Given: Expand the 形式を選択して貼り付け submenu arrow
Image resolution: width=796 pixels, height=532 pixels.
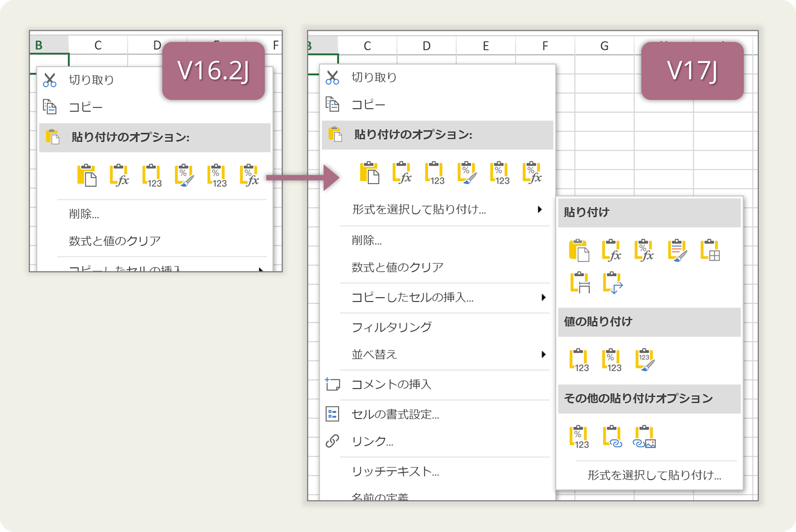Looking at the screenshot, I should point(540,209).
